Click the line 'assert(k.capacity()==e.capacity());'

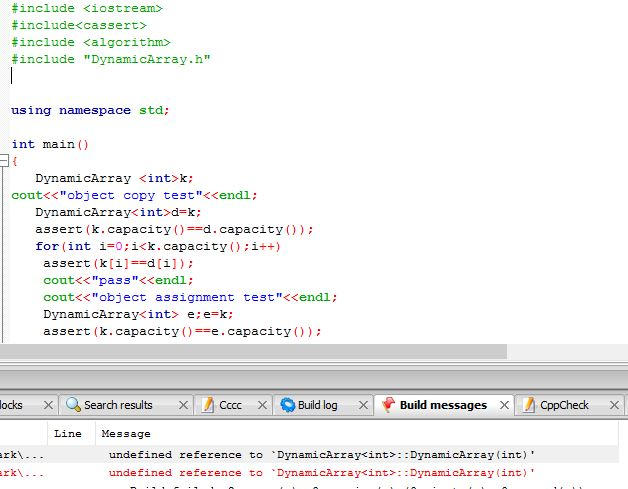coord(182,331)
